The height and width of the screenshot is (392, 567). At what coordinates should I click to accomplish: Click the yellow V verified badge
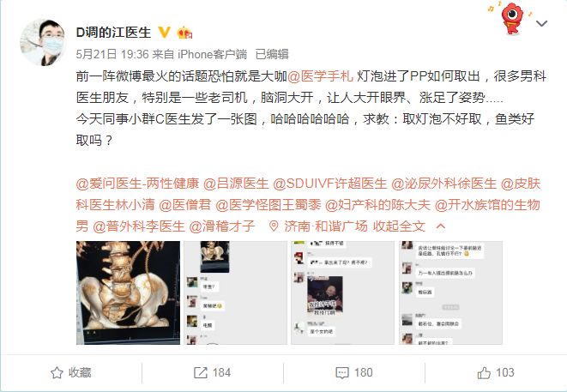click(x=164, y=33)
